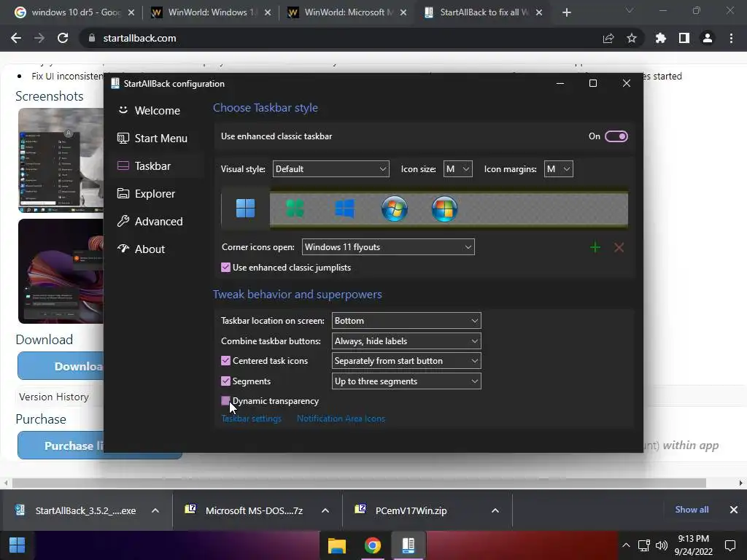This screenshot has width=747, height=560.
Task: Click the red X remove start icon button
Action: pos(619,247)
